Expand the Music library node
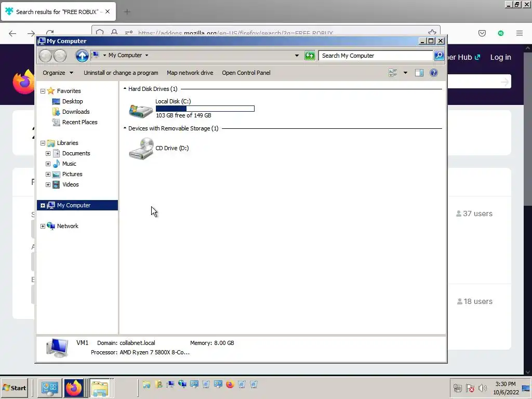 [x=48, y=164]
